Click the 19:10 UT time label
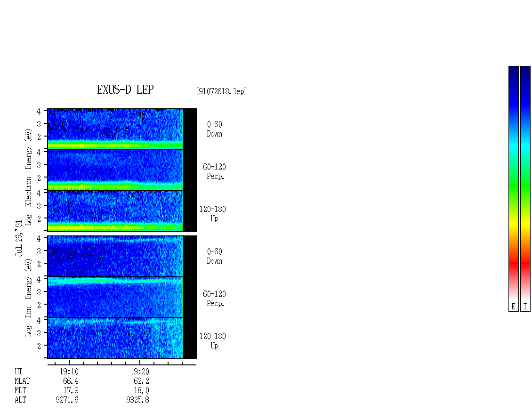 click(x=69, y=372)
